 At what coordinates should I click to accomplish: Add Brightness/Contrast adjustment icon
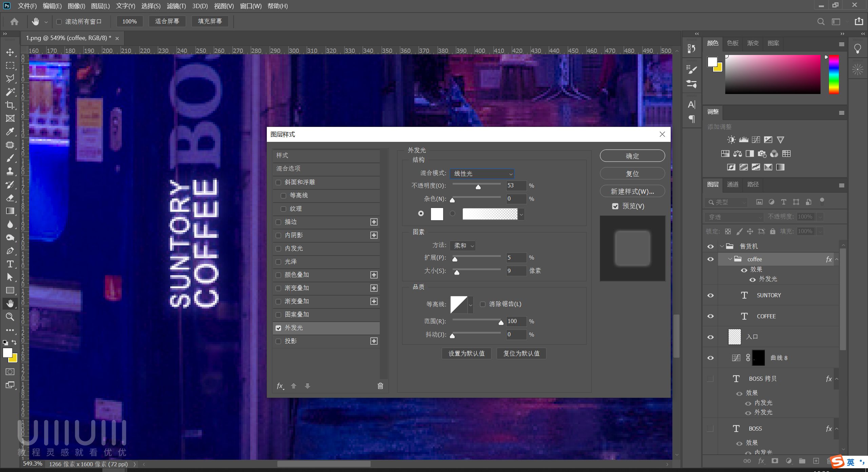(x=731, y=140)
